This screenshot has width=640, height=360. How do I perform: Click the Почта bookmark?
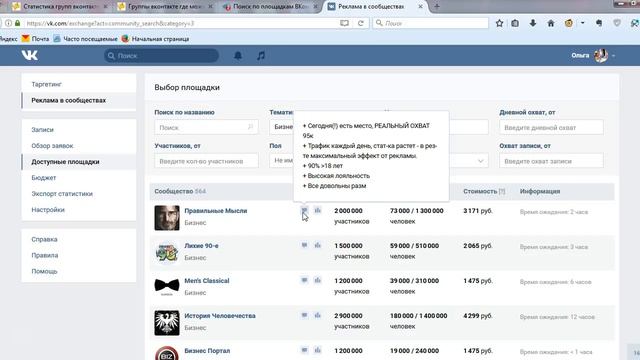click(x=36, y=39)
